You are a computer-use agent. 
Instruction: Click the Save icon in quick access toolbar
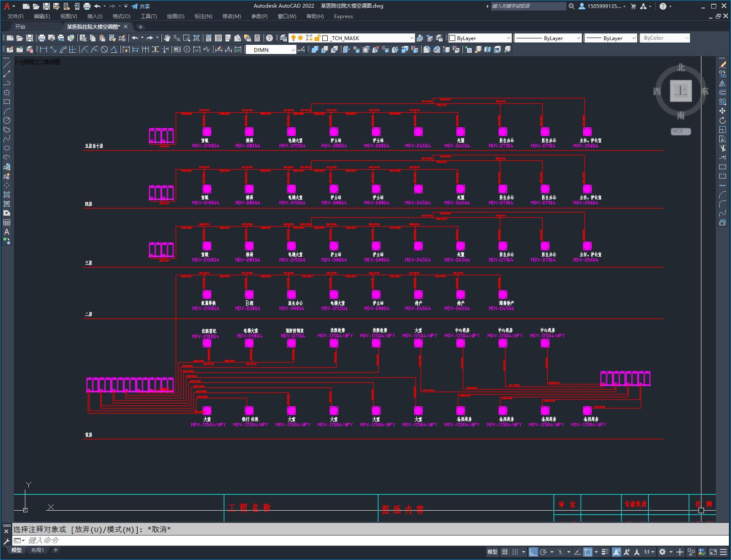tap(46, 6)
